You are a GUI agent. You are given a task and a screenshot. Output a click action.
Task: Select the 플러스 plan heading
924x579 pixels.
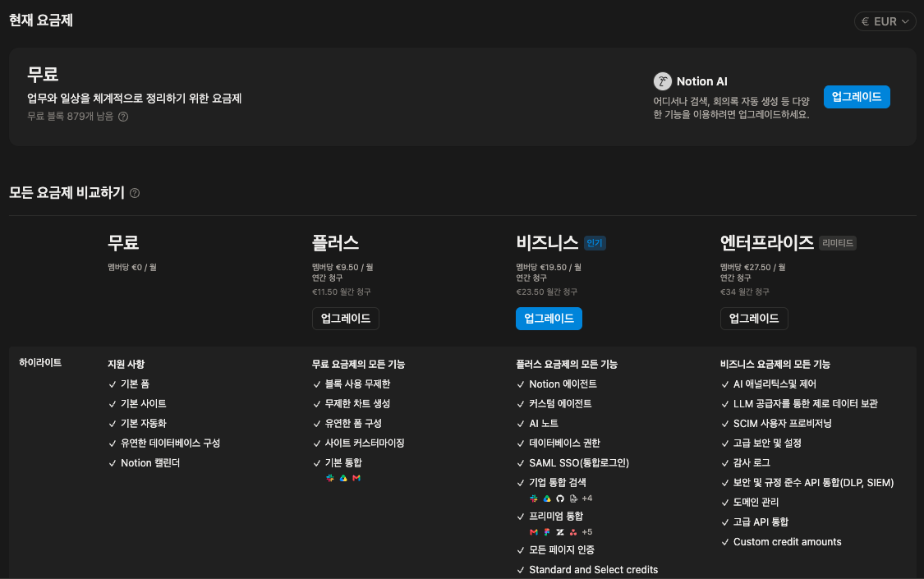pos(335,242)
